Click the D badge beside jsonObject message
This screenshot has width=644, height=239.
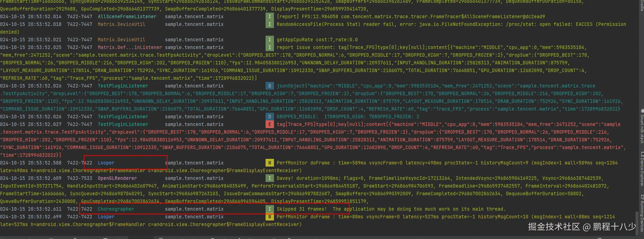tap(269, 86)
